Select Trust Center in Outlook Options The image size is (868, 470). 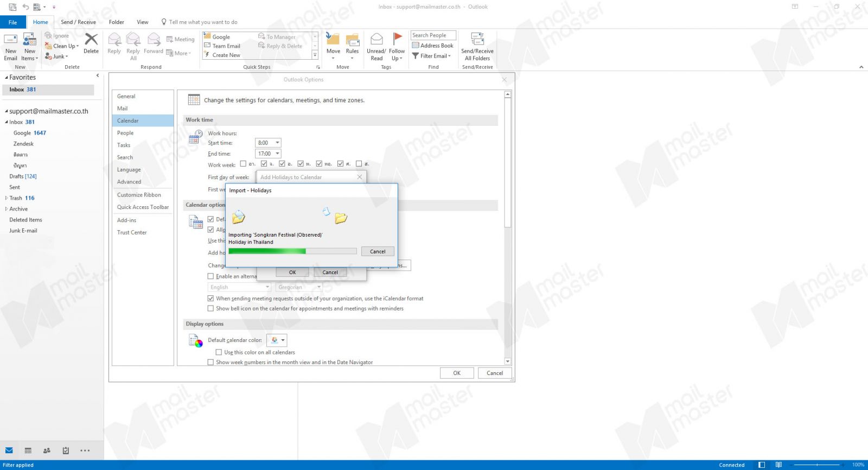click(x=143, y=232)
